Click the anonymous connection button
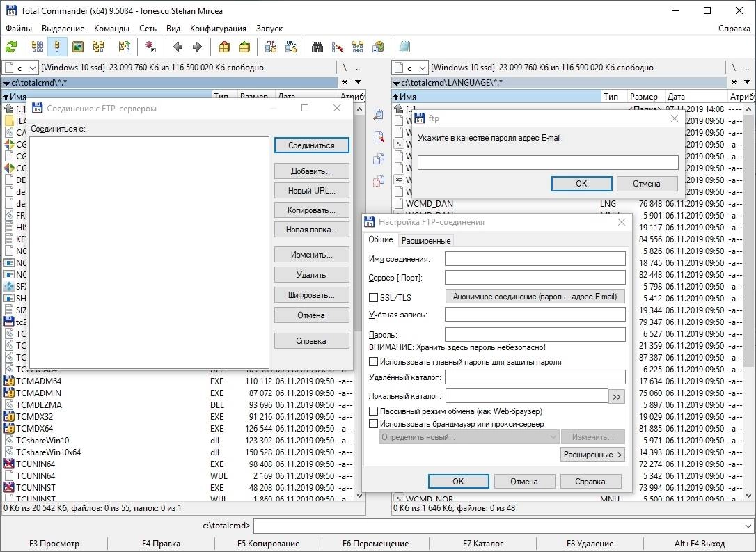Image resolution: width=756 pixels, height=552 pixels. click(x=535, y=297)
